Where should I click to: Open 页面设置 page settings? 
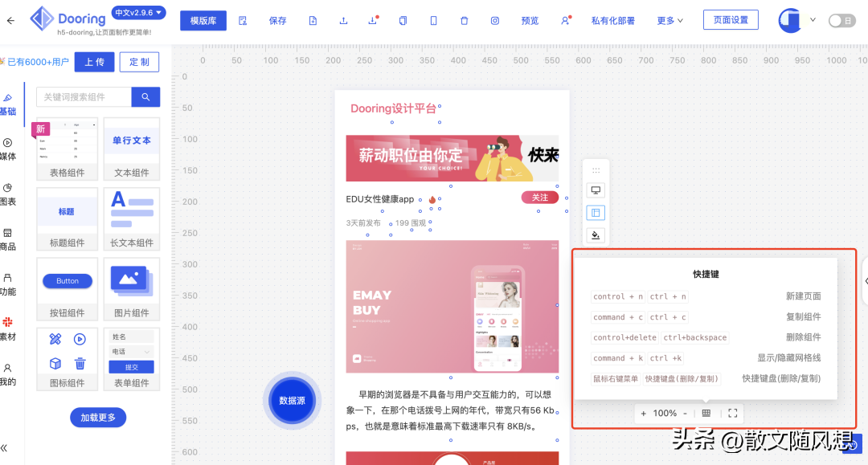coord(731,20)
